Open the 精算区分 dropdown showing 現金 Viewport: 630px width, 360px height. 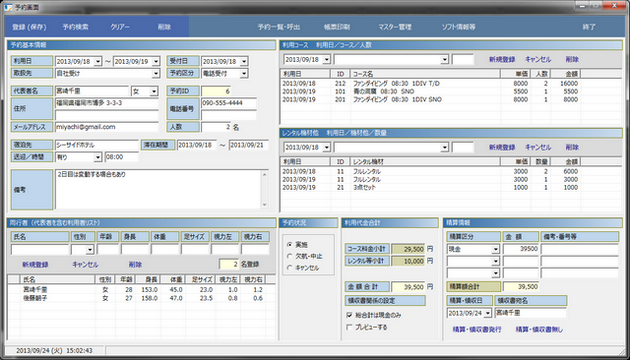[x=495, y=249]
